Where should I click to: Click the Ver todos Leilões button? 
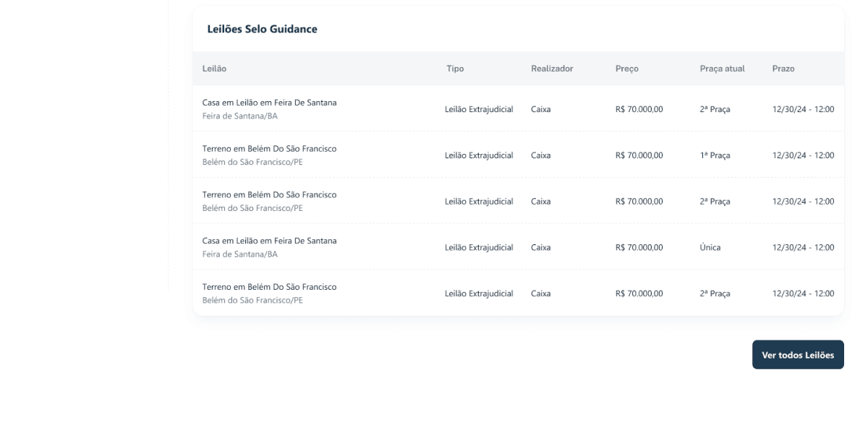tap(798, 355)
